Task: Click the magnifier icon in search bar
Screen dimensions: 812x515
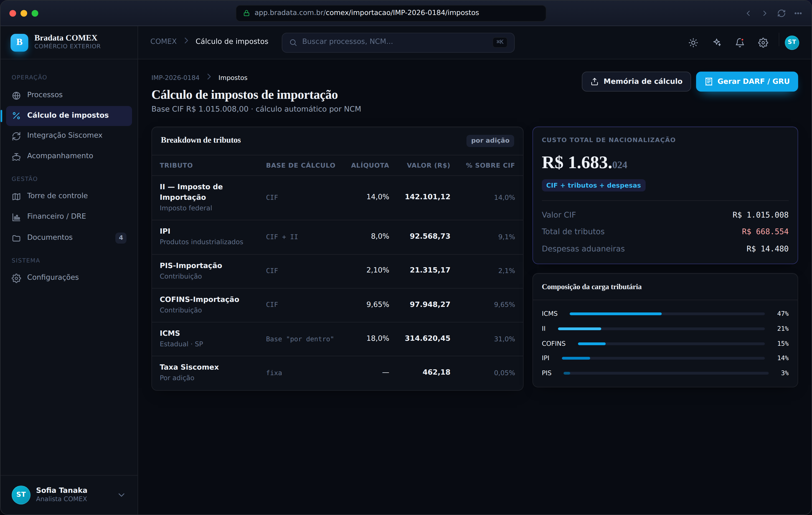Action: click(x=293, y=42)
